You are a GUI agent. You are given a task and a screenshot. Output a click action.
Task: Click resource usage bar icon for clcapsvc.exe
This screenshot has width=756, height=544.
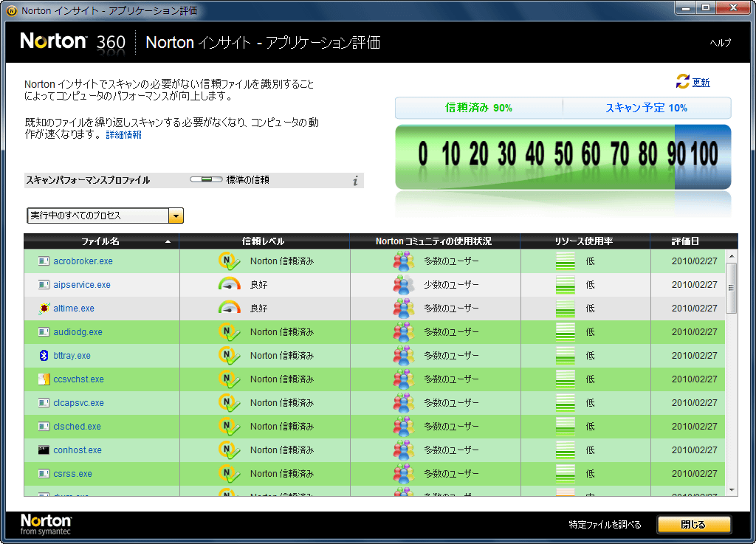(565, 403)
